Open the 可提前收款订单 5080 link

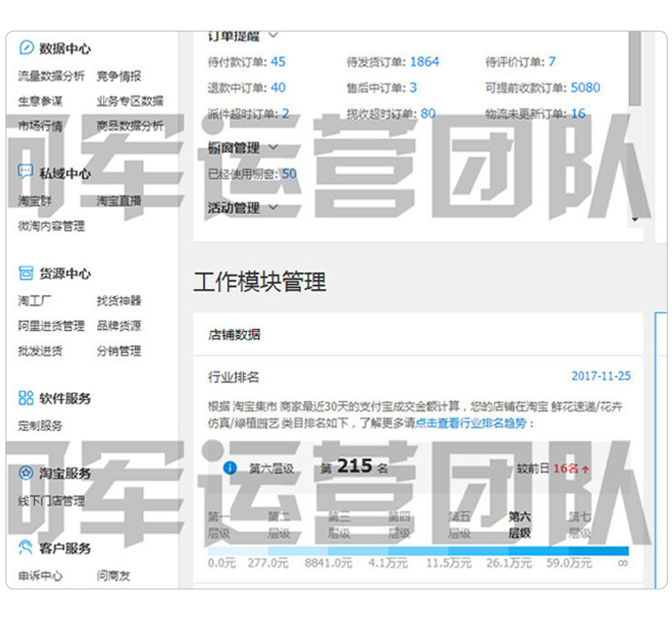click(585, 87)
